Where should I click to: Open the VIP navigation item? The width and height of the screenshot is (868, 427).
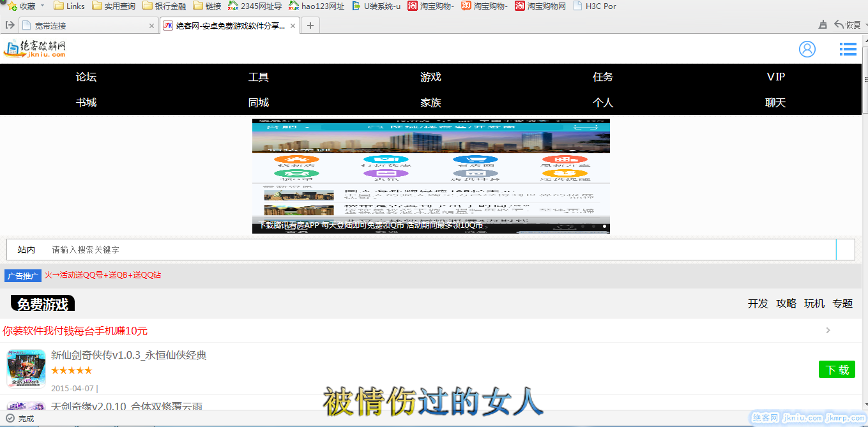click(775, 77)
